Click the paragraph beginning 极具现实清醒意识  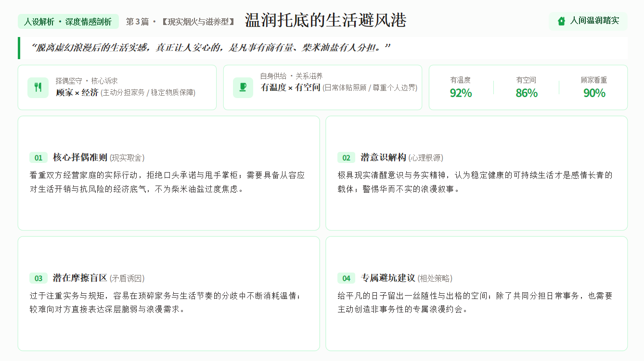tap(475, 182)
